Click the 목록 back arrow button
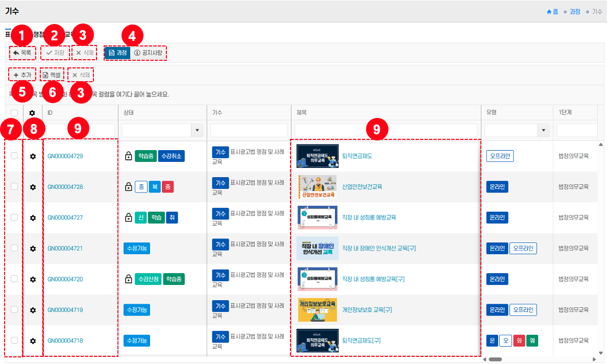Viewport: 608px width, 364px height. 22,53
